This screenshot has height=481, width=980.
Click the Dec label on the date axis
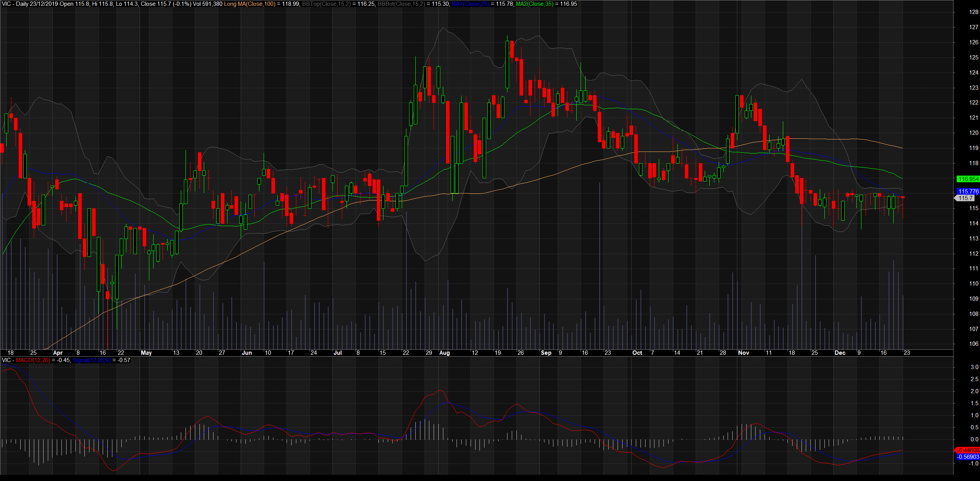point(840,353)
